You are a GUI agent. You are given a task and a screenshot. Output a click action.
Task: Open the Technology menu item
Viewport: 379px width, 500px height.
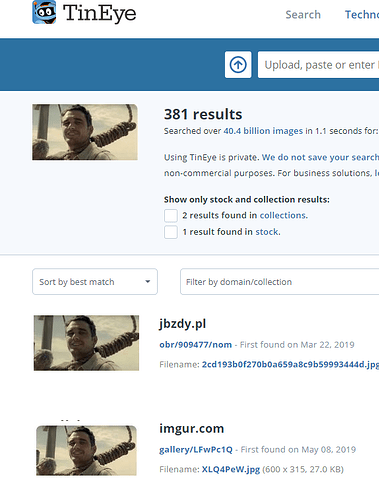click(362, 15)
